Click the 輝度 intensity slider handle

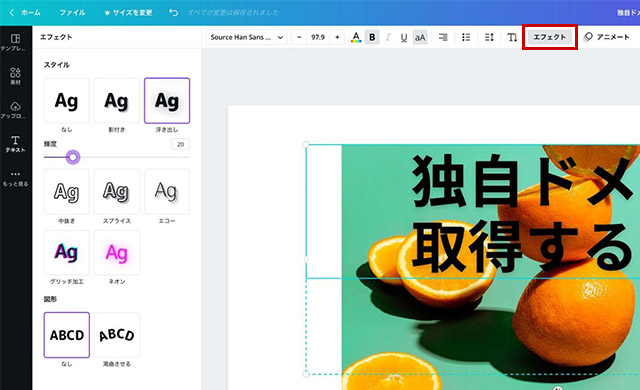tap(73, 157)
